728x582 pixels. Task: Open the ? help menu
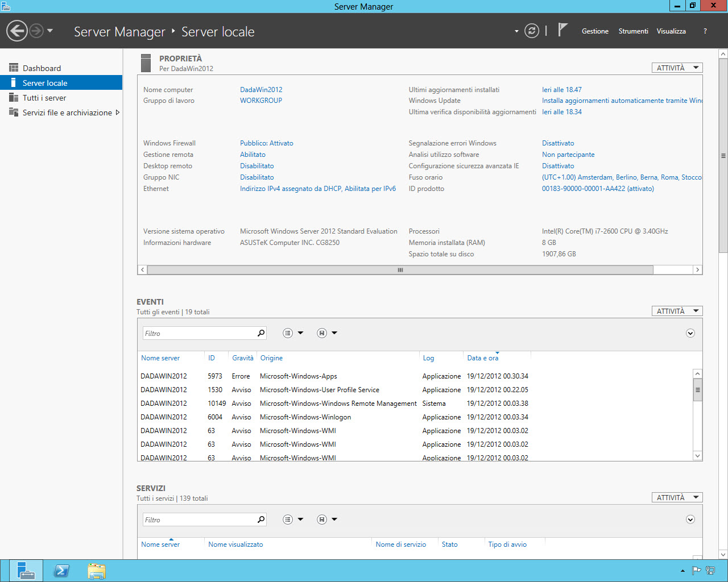point(705,31)
